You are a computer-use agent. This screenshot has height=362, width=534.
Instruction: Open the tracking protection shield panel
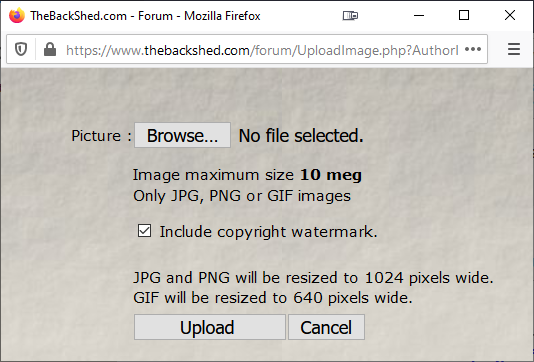[x=21, y=50]
